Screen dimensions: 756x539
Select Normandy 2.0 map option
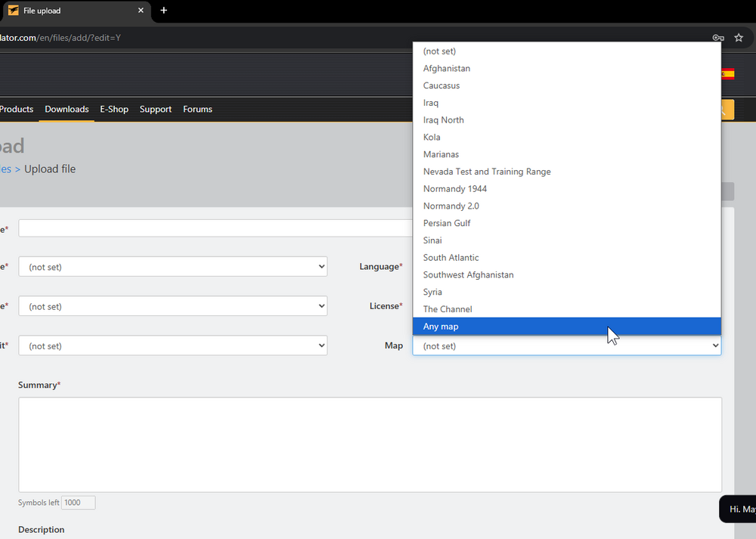[x=567, y=206]
